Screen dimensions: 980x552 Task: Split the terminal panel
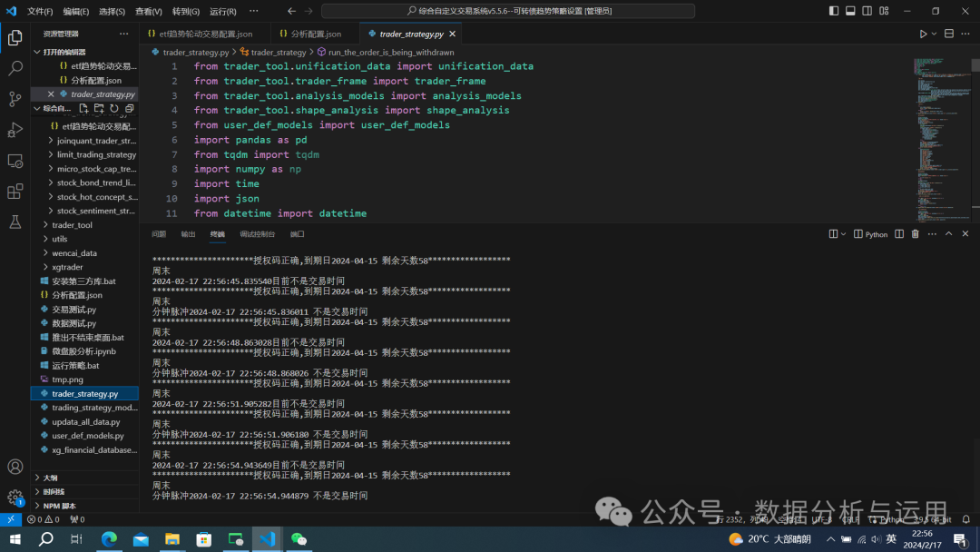pyautogui.click(x=898, y=234)
